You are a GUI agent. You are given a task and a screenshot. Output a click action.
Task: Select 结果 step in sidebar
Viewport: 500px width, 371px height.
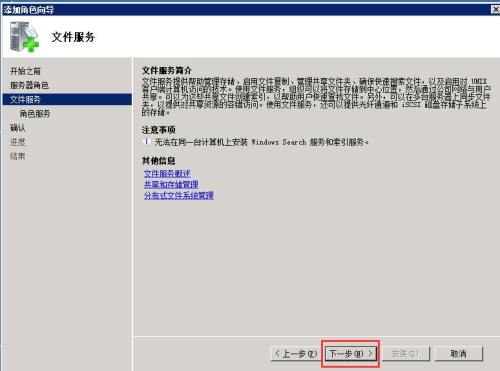(18, 156)
